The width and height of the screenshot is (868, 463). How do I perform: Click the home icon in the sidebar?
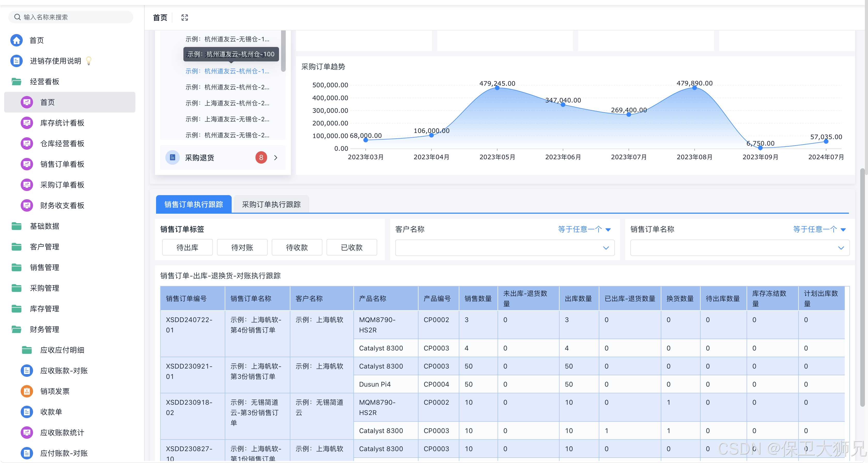(17, 40)
